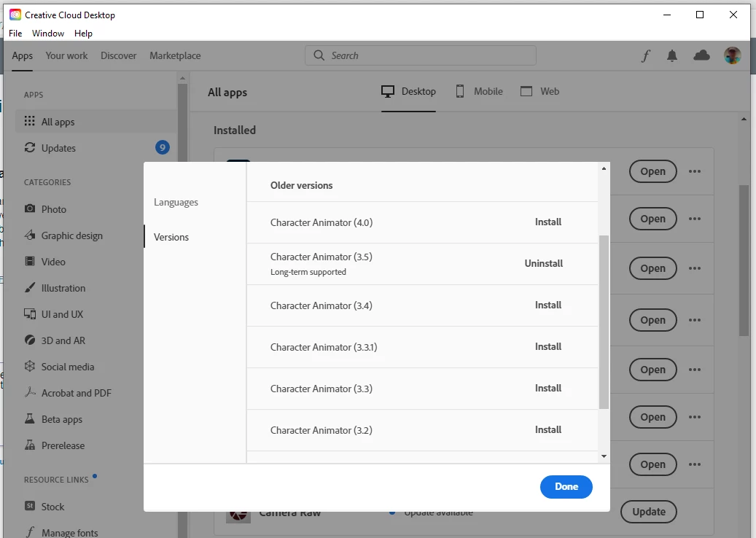Click the Graphic design pen icon
The image size is (756, 538).
30,235
